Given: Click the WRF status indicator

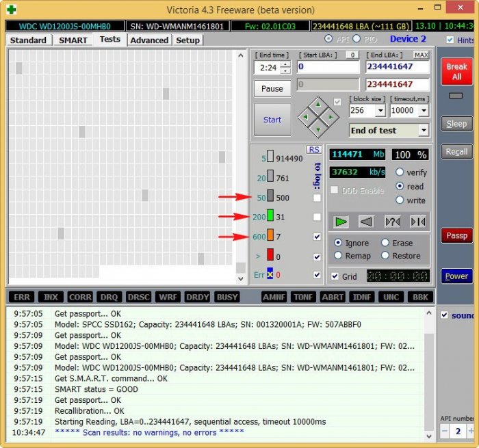Looking at the screenshot, I should [x=168, y=297].
